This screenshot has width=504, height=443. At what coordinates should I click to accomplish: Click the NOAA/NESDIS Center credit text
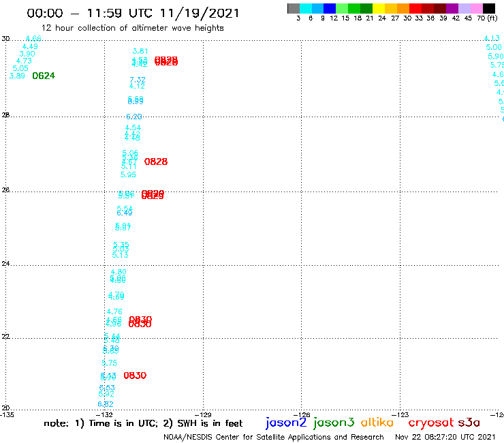(274, 438)
